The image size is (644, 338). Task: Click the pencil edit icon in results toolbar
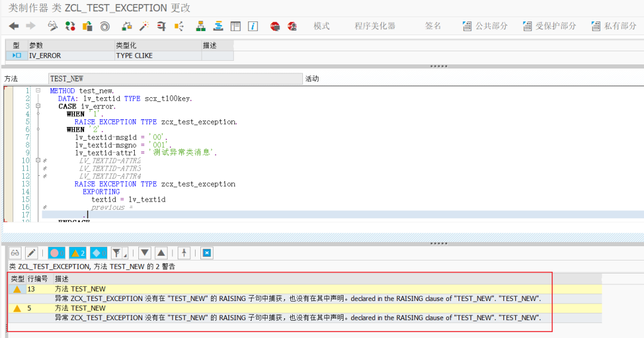[31, 253]
